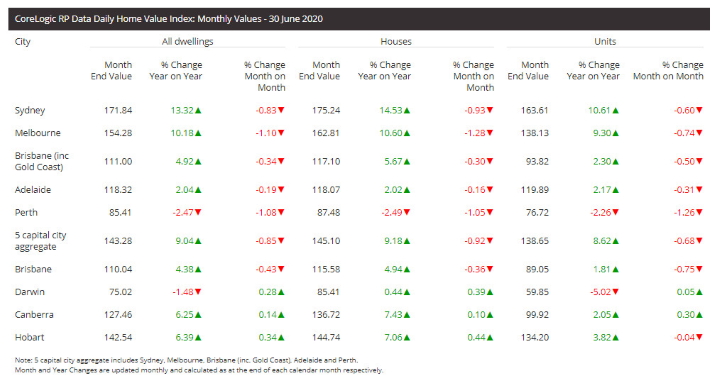The height and width of the screenshot is (386, 720).
Task: Click red arrow beside Perth -2.47
Action: coord(198,213)
